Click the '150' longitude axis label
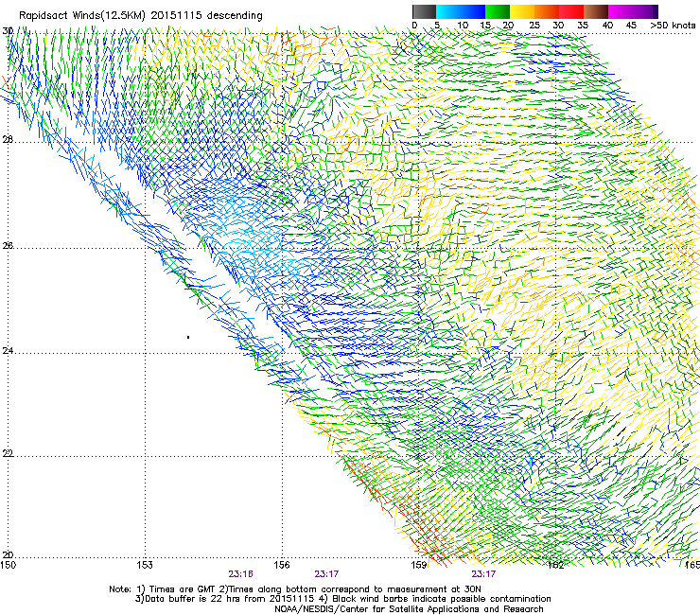700x615 pixels. pyautogui.click(x=8, y=565)
